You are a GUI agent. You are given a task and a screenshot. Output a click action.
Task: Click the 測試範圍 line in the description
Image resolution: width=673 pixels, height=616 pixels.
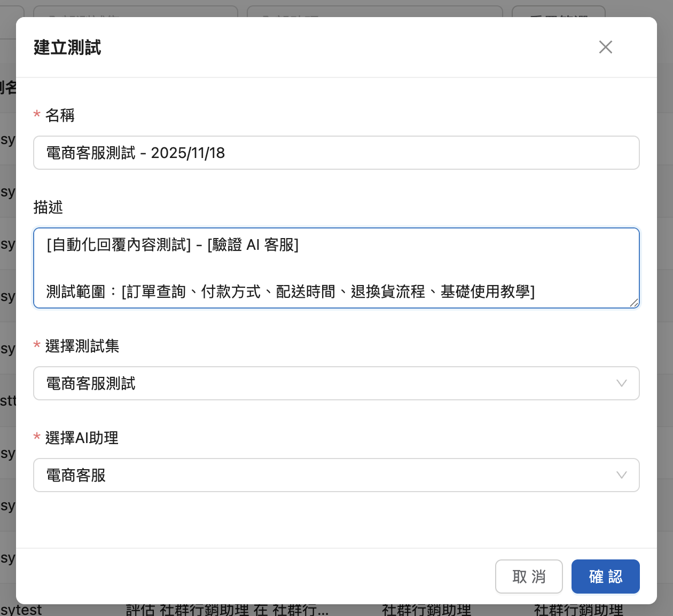tap(290, 291)
